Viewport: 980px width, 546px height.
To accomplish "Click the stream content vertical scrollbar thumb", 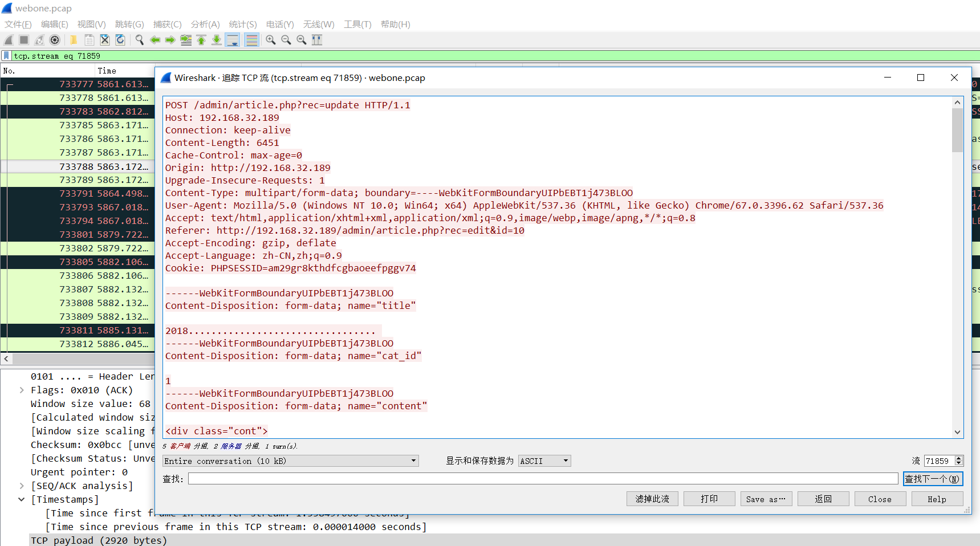I will (957, 130).
